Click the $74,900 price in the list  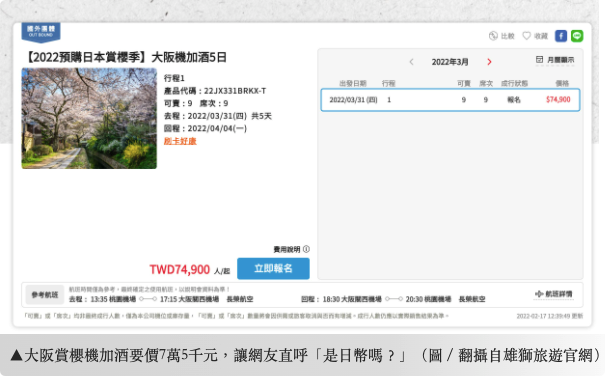pyautogui.click(x=558, y=100)
